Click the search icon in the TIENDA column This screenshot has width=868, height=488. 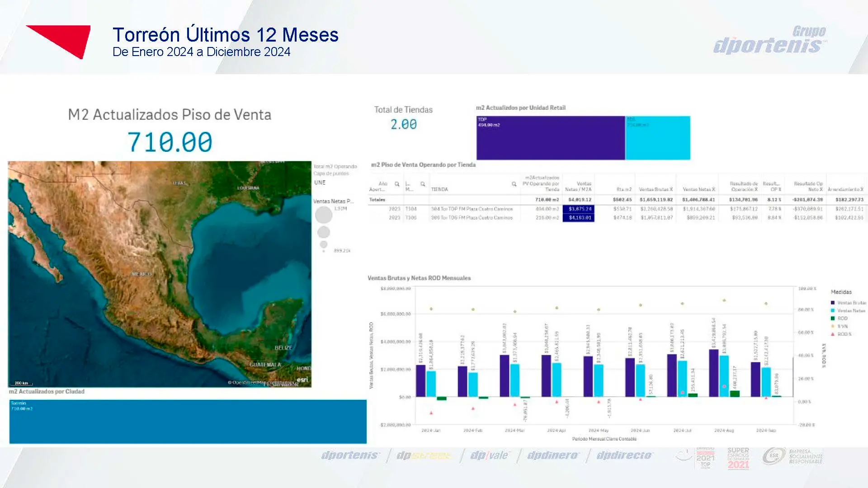[x=514, y=184]
